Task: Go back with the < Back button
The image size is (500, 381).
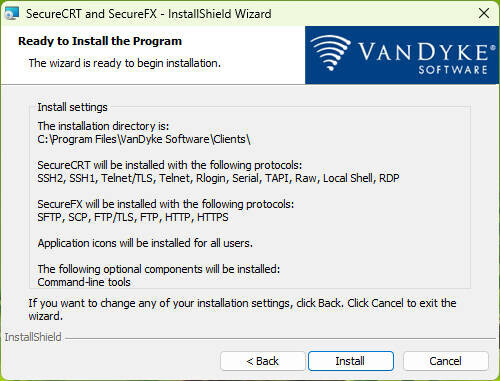Action: pyautogui.click(x=262, y=361)
